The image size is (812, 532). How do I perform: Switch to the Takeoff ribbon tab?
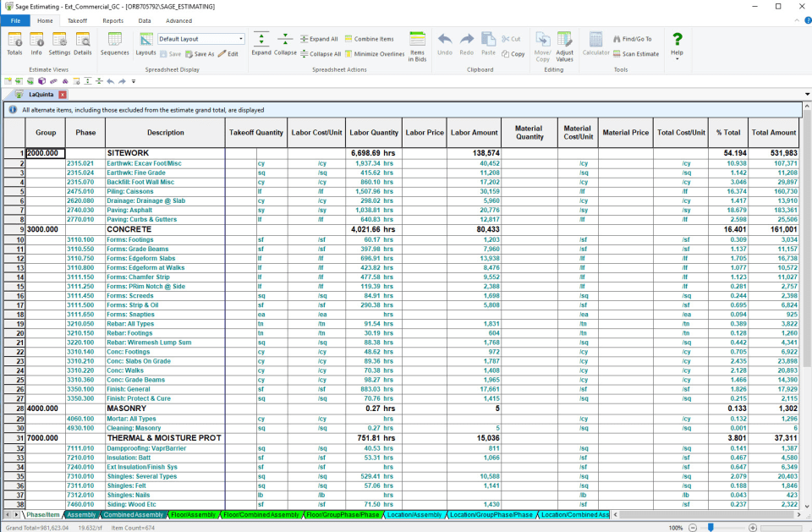77,20
